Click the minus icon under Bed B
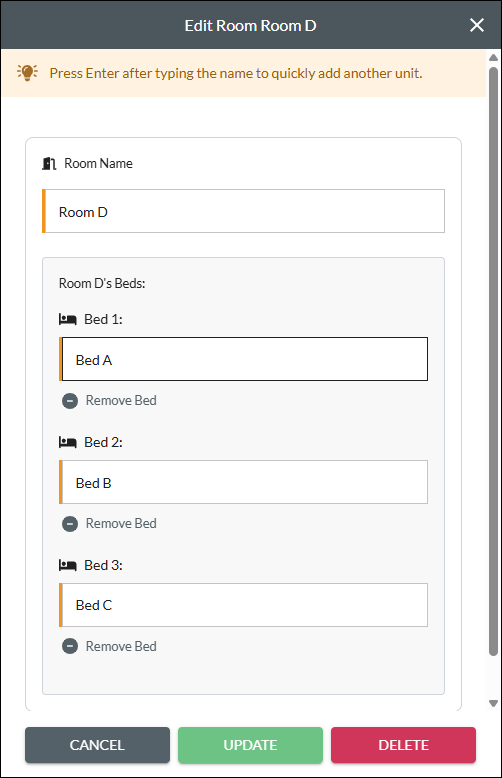502x778 pixels. point(70,523)
